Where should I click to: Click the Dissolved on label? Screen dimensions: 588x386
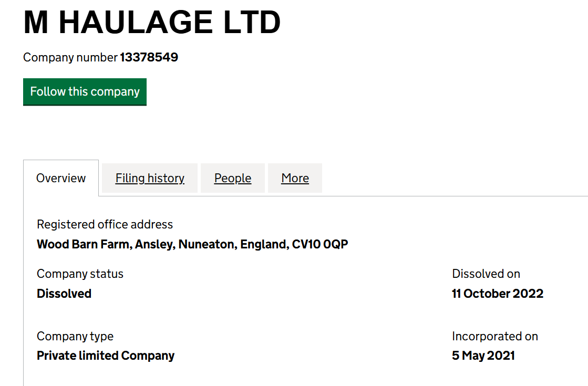coord(486,274)
